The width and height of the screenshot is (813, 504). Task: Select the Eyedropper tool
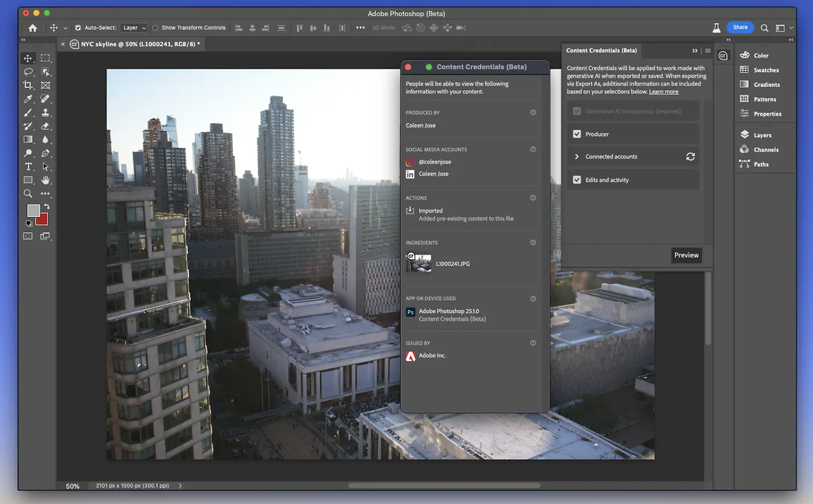click(28, 99)
